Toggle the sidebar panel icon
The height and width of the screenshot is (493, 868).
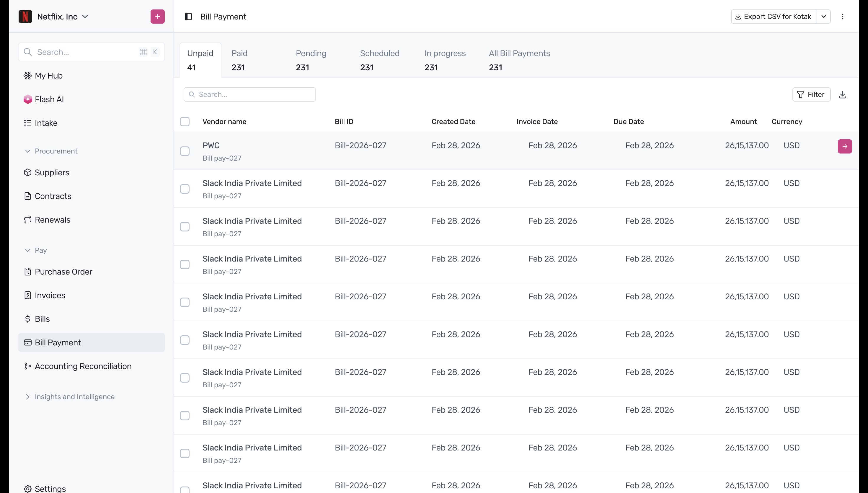click(188, 17)
